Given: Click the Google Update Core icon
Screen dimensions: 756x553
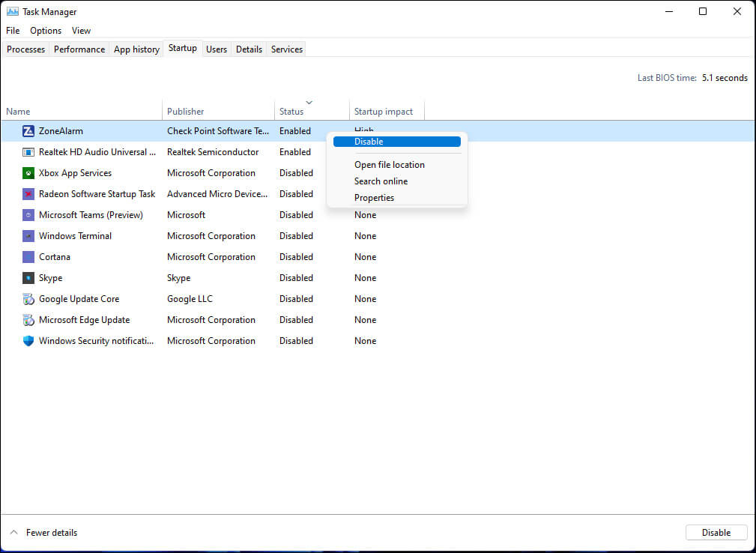Looking at the screenshot, I should 28,299.
